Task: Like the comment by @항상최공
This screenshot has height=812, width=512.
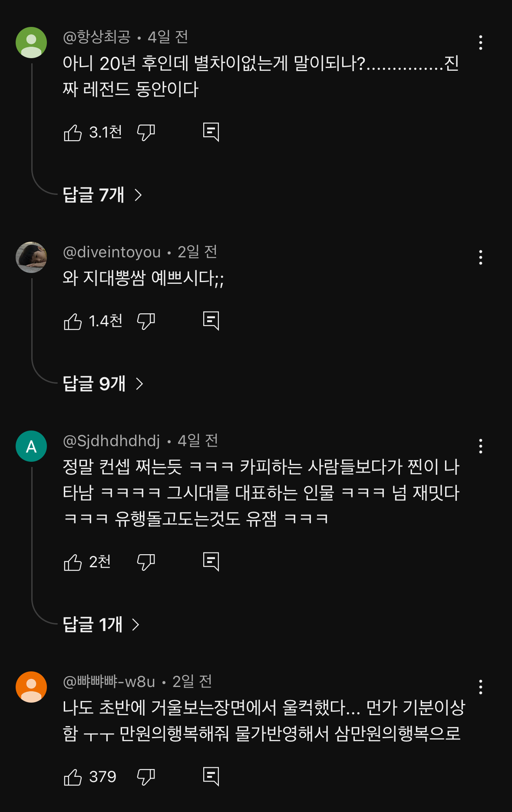Action: [74, 133]
